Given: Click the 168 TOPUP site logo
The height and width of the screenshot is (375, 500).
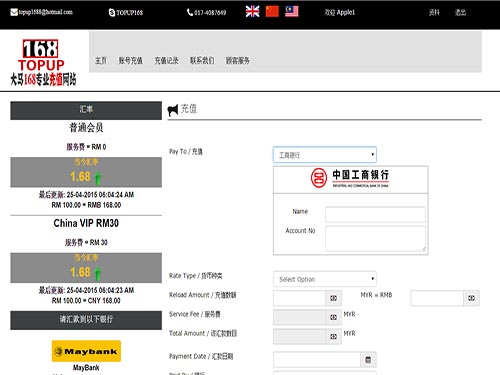Looking at the screenshot, I should coord(43,62).
